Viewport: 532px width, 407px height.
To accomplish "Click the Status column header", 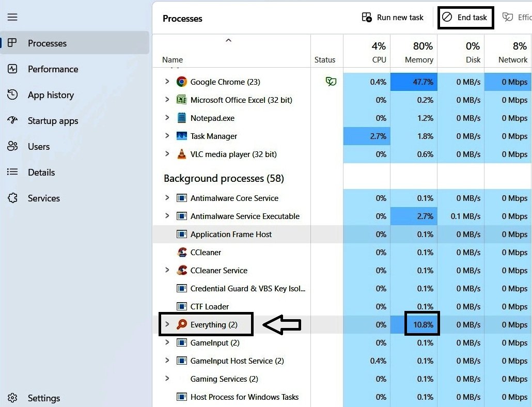I will click(x=327, y=51).
